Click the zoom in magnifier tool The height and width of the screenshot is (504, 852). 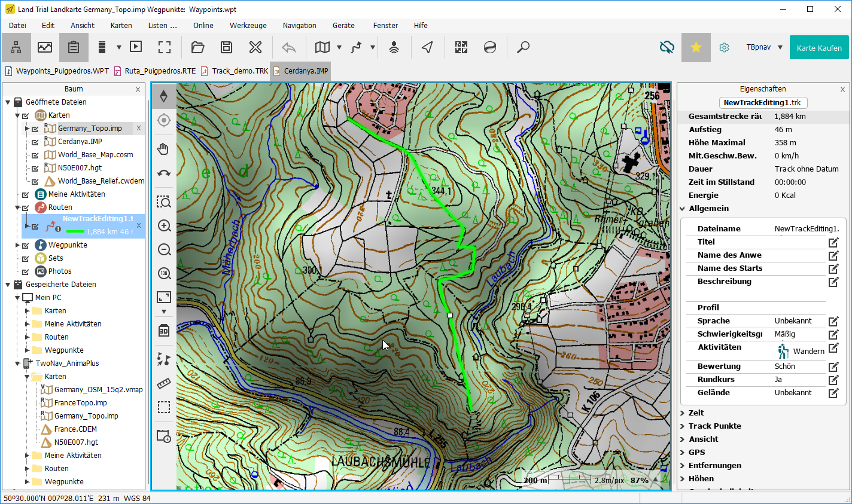(164, 226)
